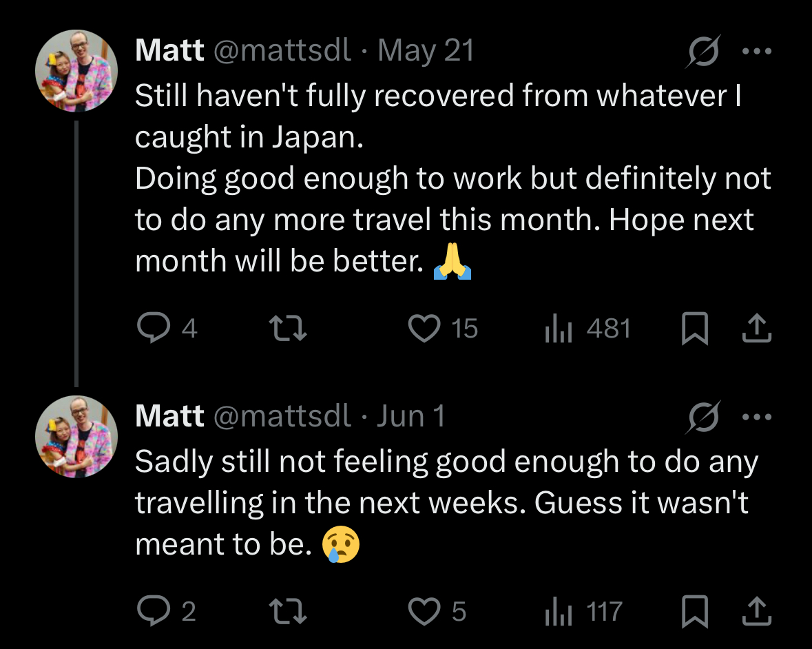Like the tweet about Japan recovery

pos(424,329)
